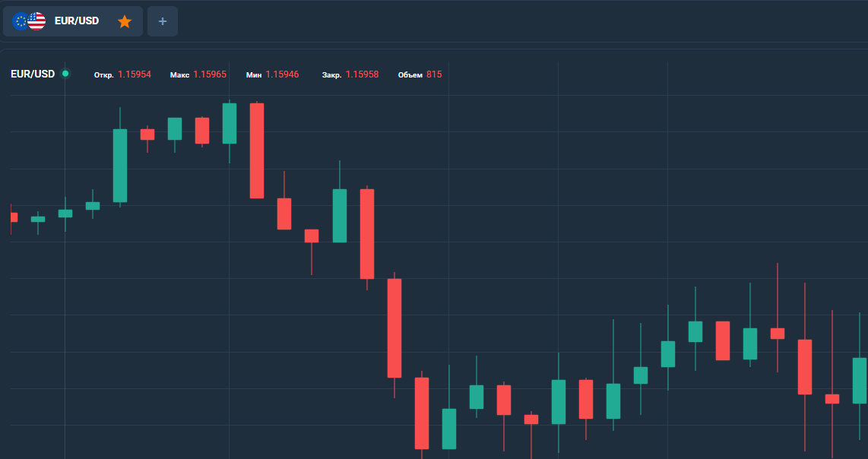Click the Макс label in the legend
This screenshot has width=868, height=459.
pyautogui.click(x=179, y=75)
